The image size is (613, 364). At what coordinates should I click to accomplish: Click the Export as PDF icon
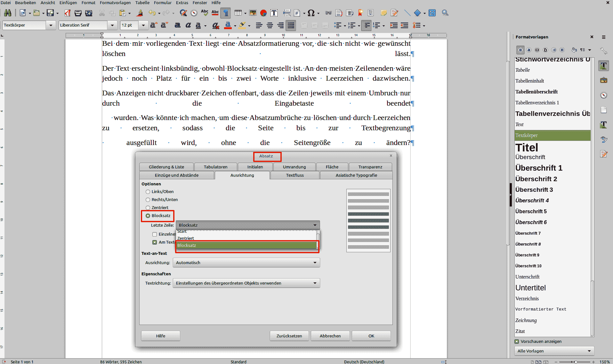click(67, 13)
